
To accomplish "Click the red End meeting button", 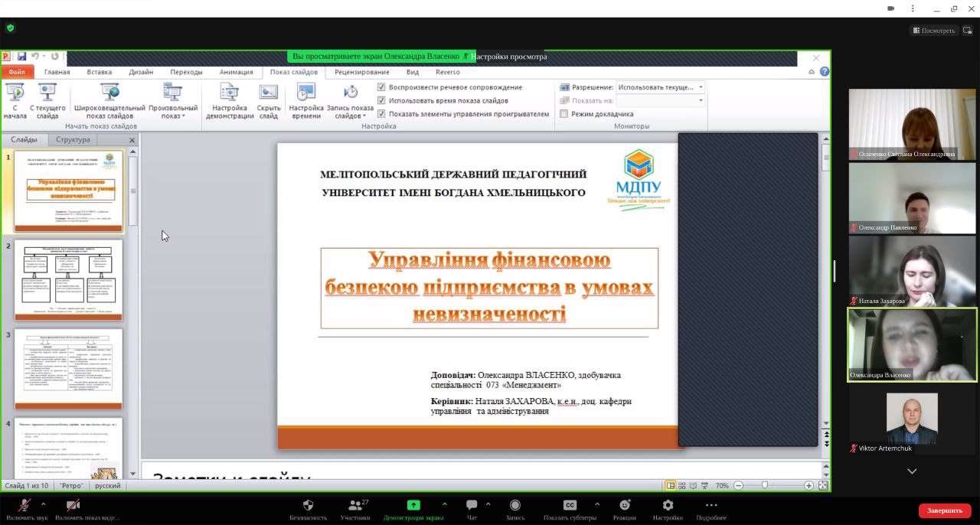I will [x=944, y=510].
